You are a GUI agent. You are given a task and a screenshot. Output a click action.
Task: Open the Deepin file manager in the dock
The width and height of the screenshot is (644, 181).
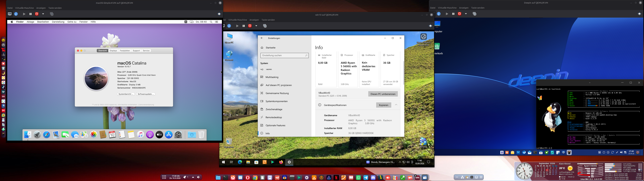(x=512, y=153)
